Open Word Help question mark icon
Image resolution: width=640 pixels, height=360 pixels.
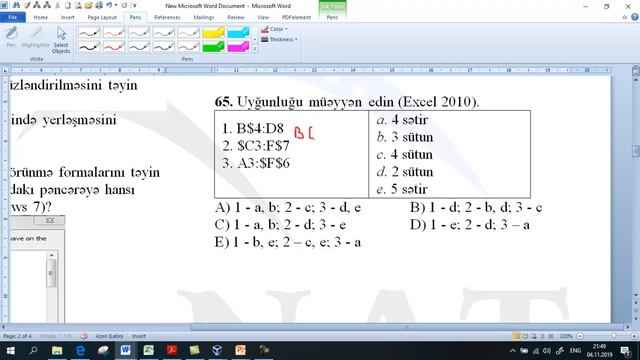(x=635, y=17)
